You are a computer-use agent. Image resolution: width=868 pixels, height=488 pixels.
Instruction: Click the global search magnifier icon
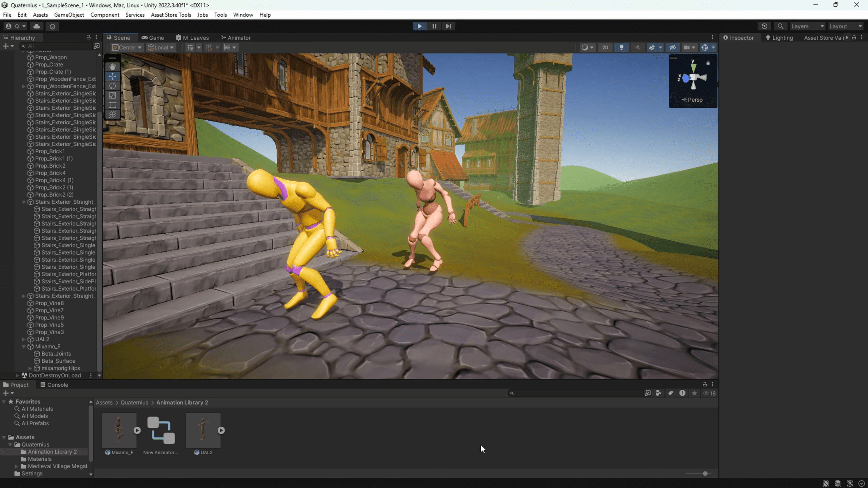[x=781, y=26]
